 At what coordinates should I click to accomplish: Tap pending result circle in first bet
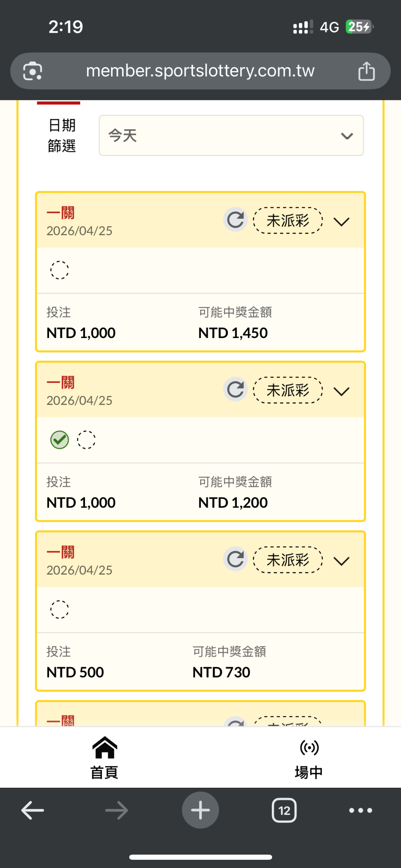click(59, 270)
